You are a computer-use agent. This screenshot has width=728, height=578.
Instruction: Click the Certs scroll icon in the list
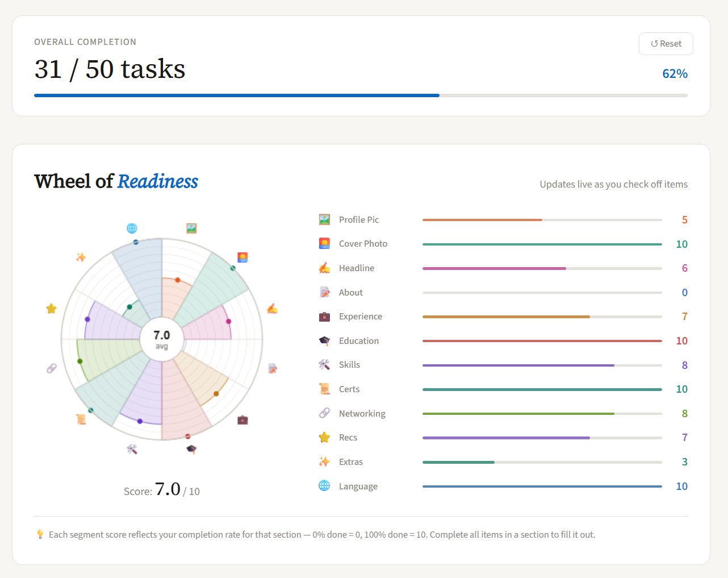[x=324, y=389]
